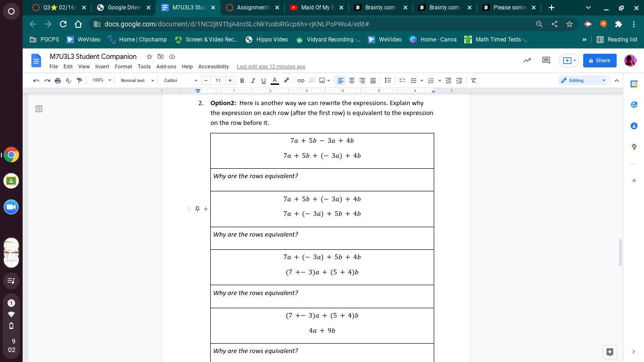Click the Reading list button
This screenshot has height=362, width=644.
(x=617, y=40)
